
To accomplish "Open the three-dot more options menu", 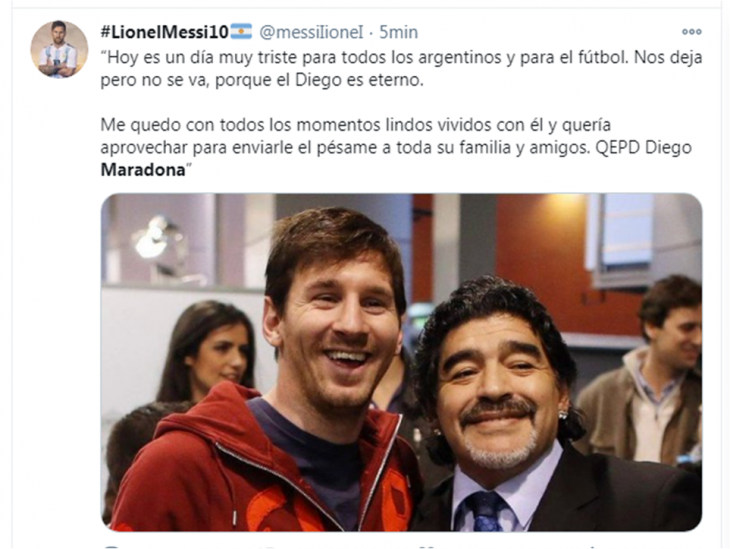I will 691,32.
